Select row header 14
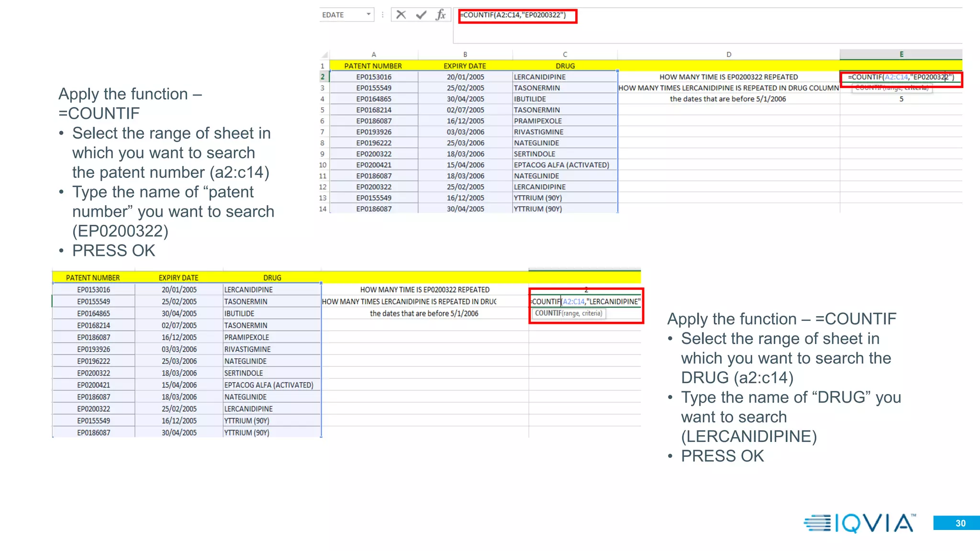Viewport: 980px width, 551px height. (x=323, y=209)
